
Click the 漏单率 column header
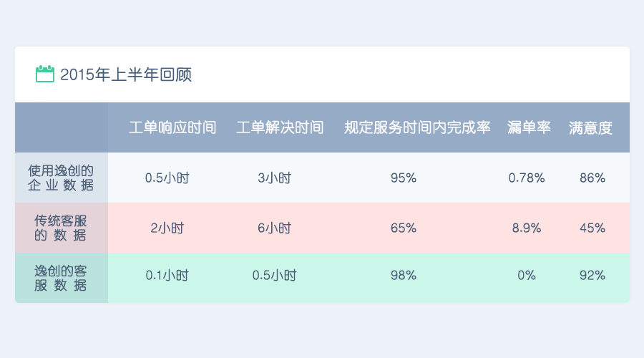click(x=529, y=127)
